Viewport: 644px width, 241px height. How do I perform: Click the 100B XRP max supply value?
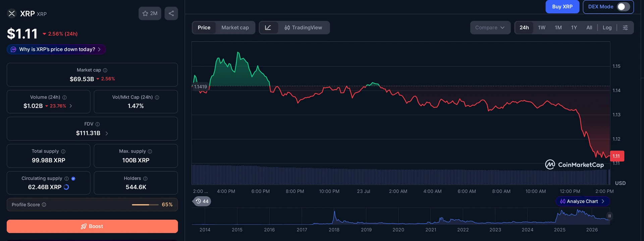[136, 160]
